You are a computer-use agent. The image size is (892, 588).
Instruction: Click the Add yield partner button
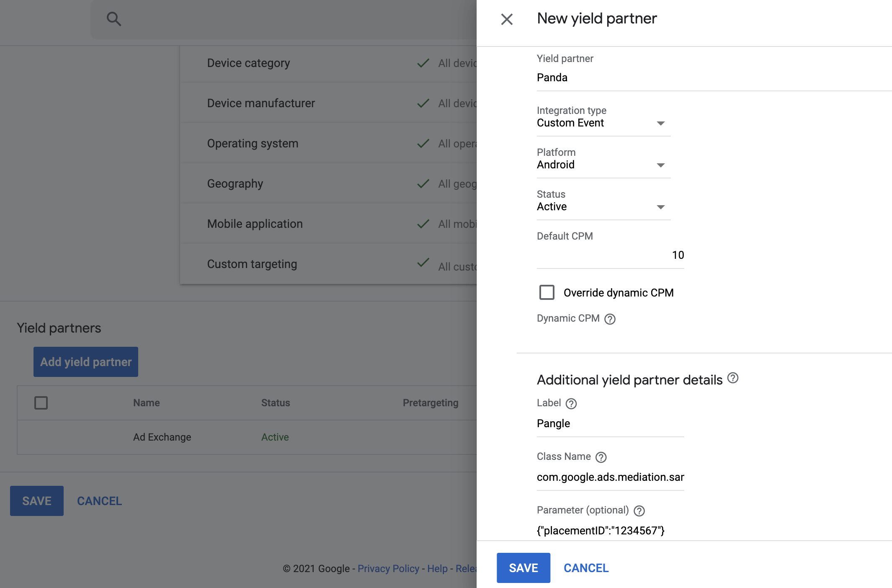(85, 361)
